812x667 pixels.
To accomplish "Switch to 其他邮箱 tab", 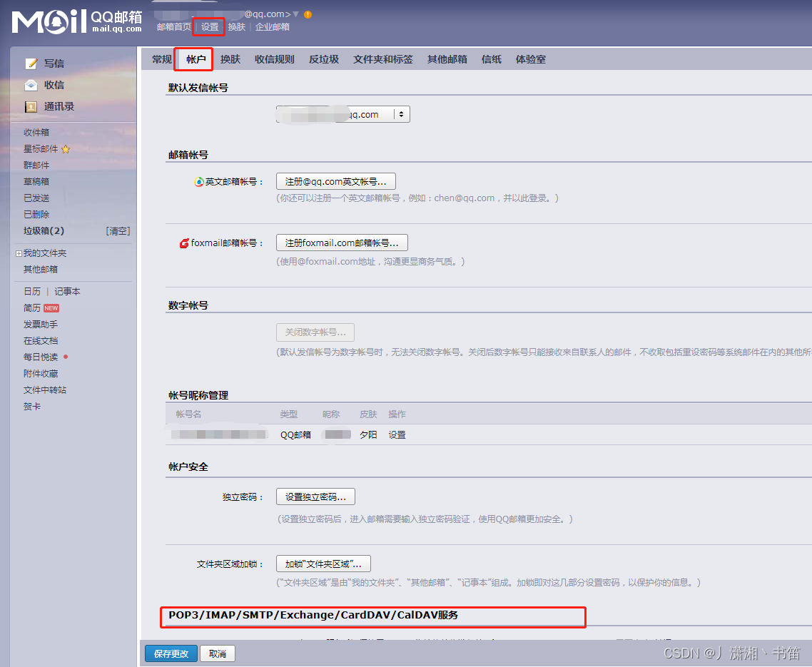I will (447, 59).
